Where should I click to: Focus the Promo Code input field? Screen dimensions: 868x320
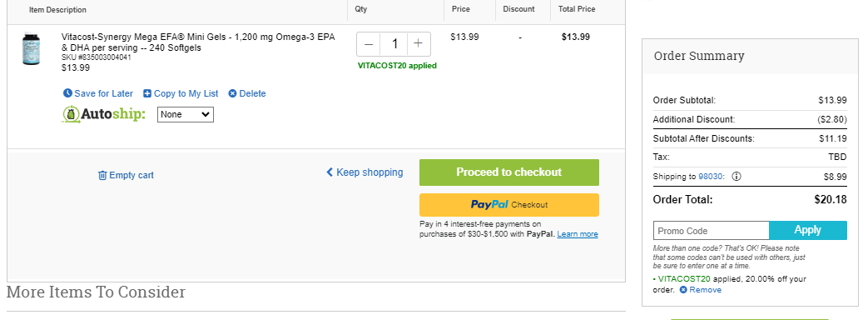click(x=712, y=230)
